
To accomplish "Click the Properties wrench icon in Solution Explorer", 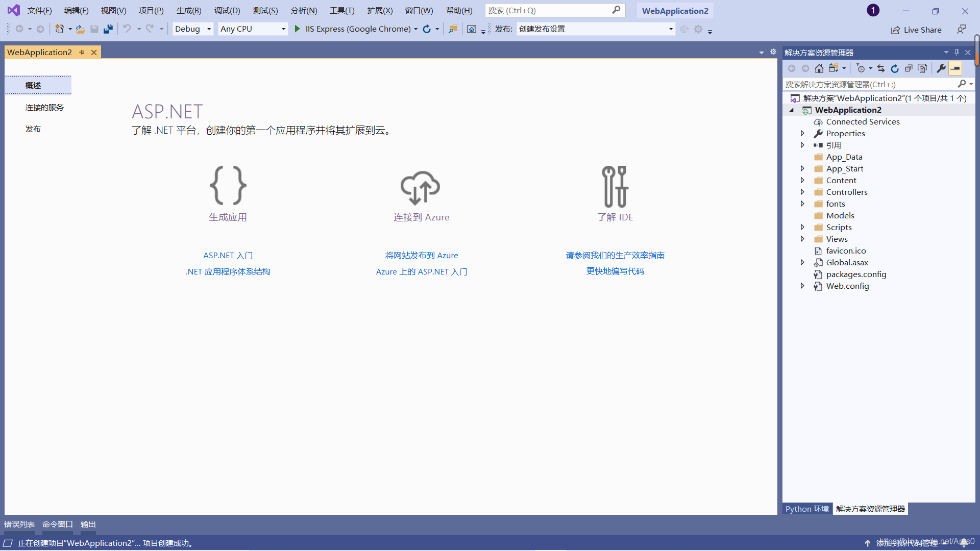I will [x=942, y=68].
